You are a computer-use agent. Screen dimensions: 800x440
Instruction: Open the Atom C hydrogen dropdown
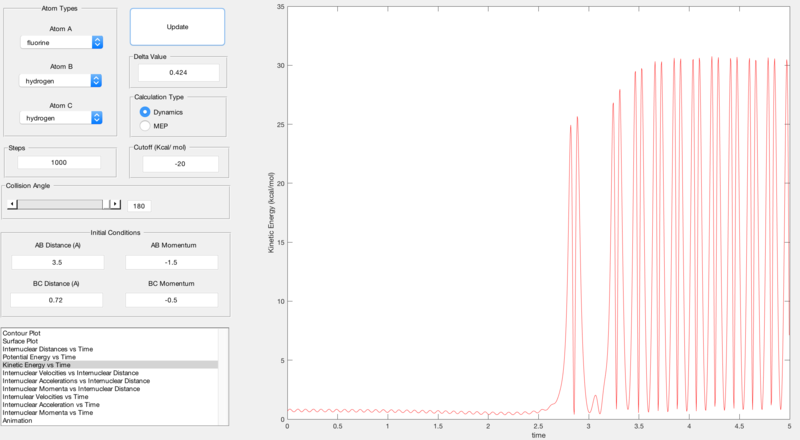61,118
